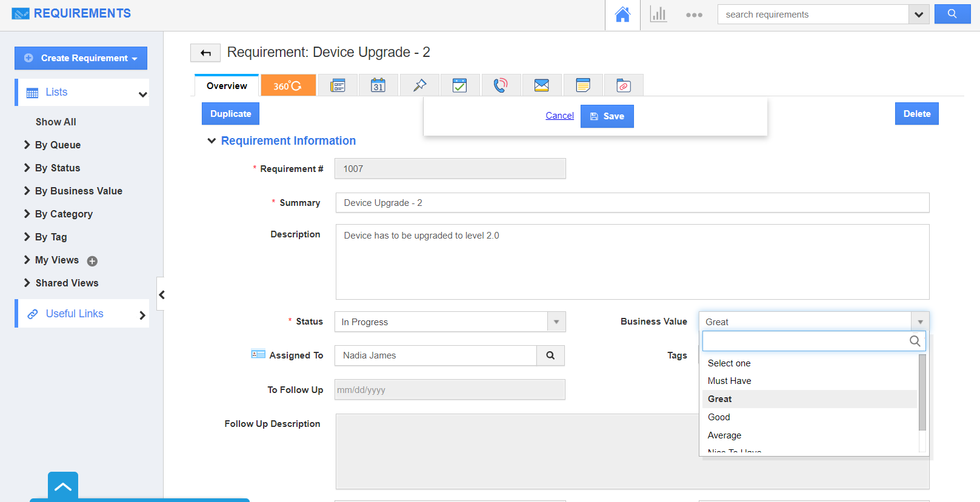
Task: Go back with the left arrow button
Action: [205, 53]
